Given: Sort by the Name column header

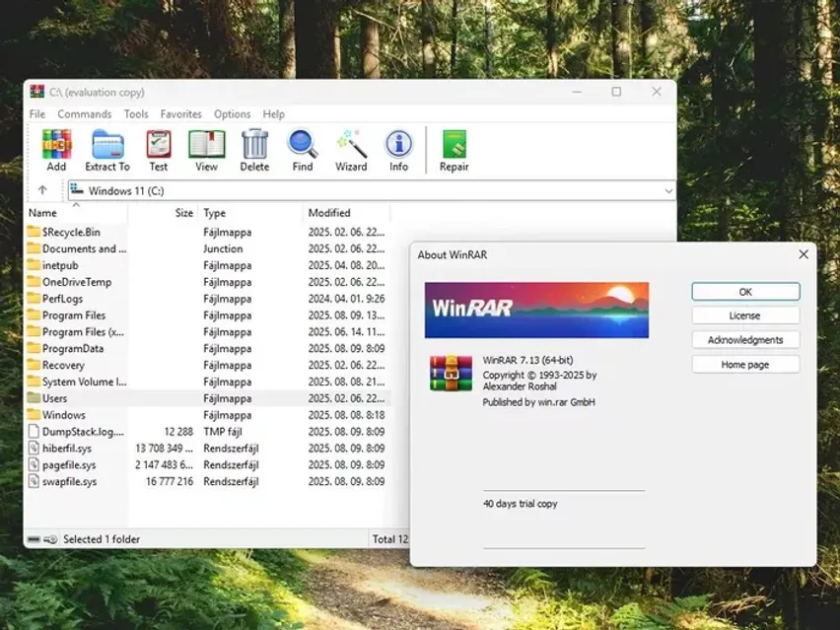Looking at the screenshot, I should coord(76,213).
